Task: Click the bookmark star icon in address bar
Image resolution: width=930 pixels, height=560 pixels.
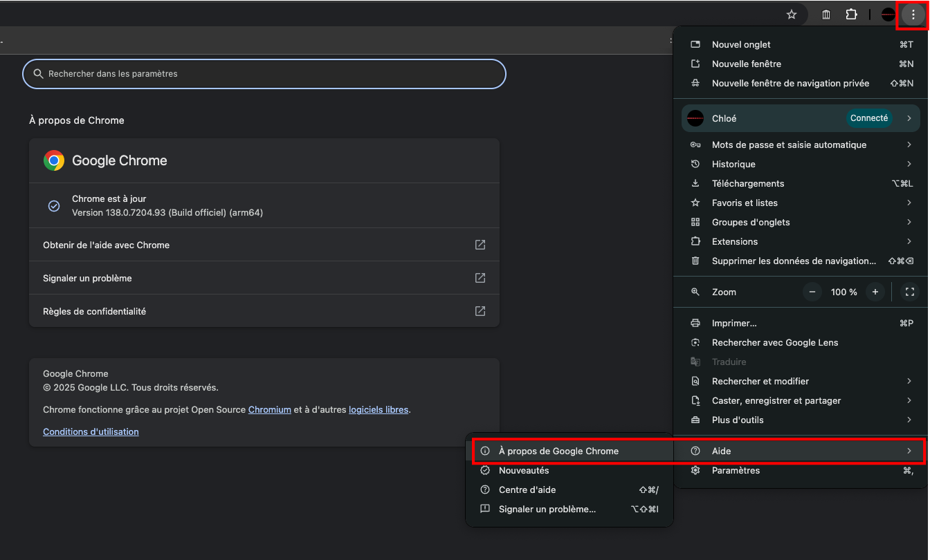Action: tap(792, 15)
